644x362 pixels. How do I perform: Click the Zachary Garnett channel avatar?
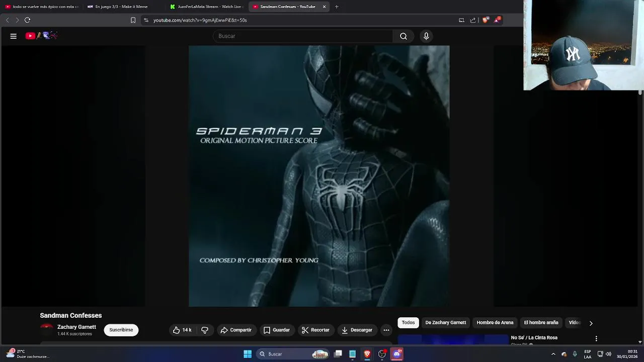(46, 330)
